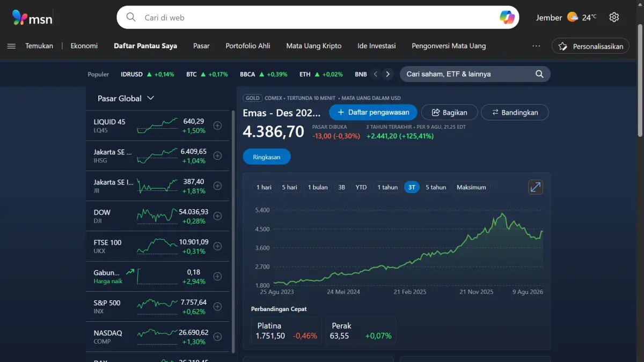Viewport: 644px width, 362px height.
Task: Open Portofolio Ahli tab
Action: coord(248,46)
